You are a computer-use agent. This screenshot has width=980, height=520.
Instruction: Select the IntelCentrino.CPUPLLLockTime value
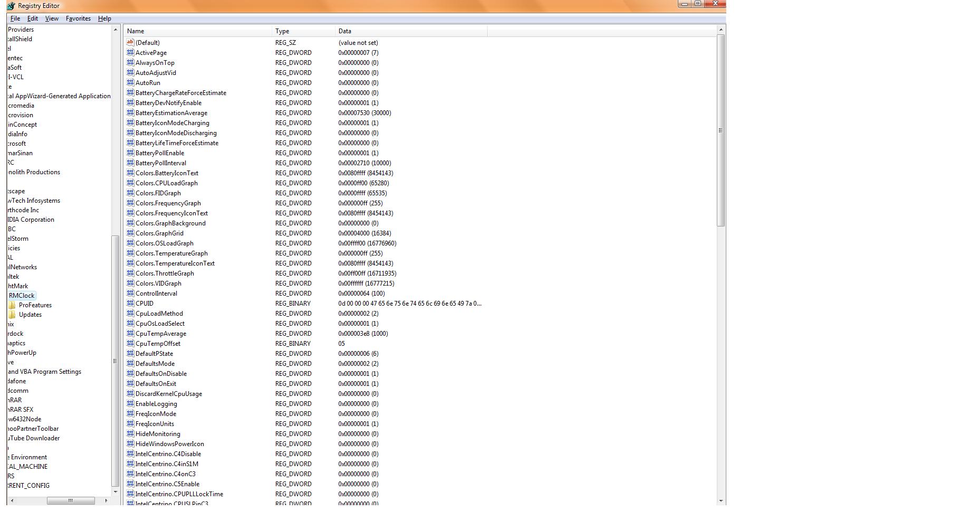tap(179, 494)
